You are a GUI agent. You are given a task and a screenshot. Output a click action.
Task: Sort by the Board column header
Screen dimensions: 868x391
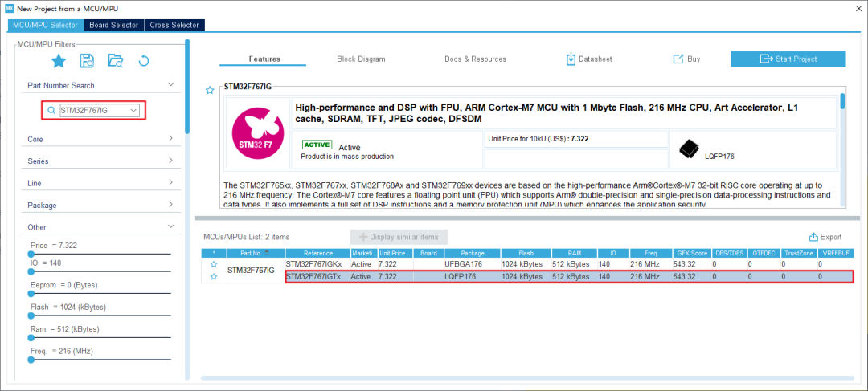click(x=428, y=253)
